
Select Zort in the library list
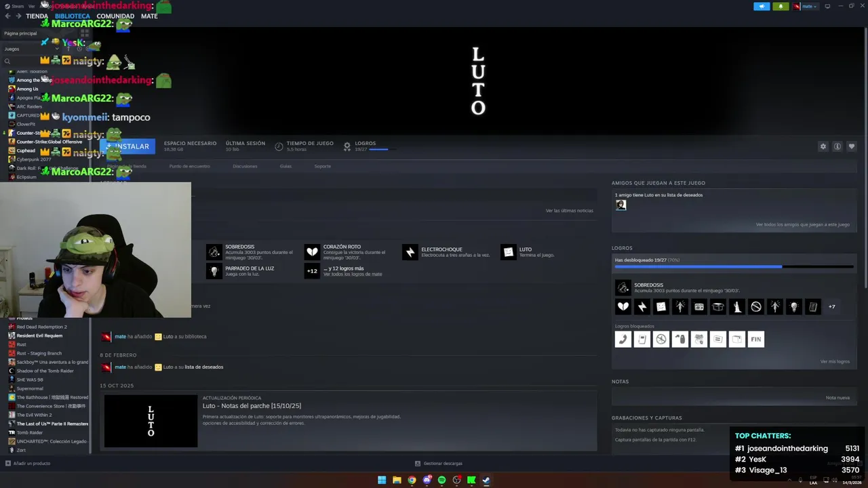[20, 450]
